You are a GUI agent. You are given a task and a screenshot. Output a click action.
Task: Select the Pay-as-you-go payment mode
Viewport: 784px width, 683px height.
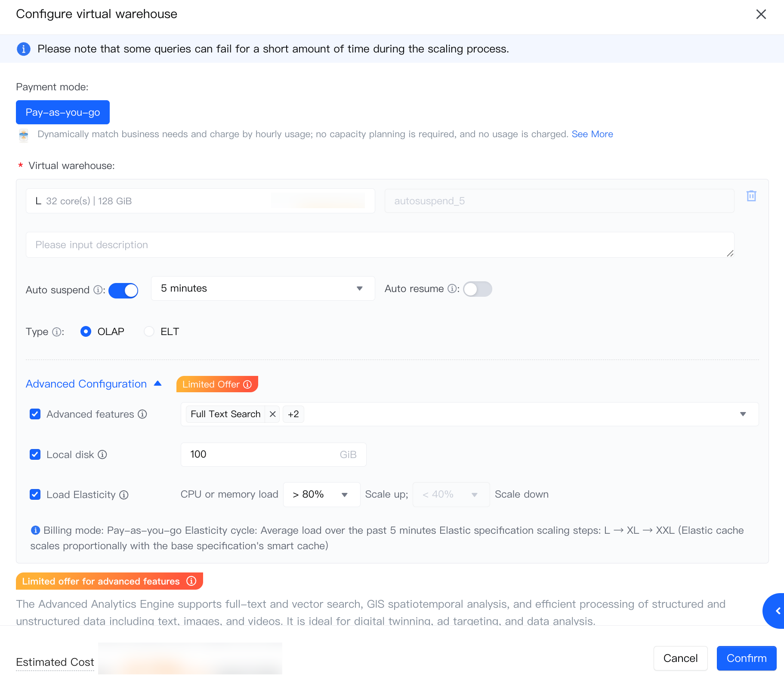coord(63,112)
